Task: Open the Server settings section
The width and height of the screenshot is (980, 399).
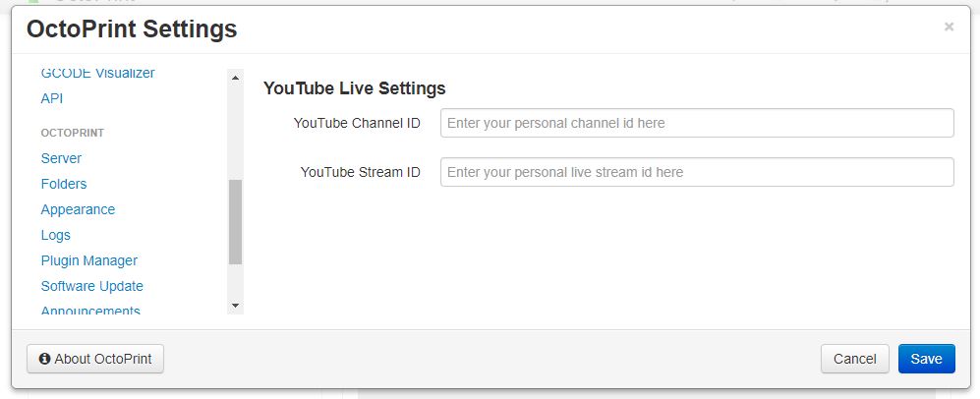Action: click(61, 158)
